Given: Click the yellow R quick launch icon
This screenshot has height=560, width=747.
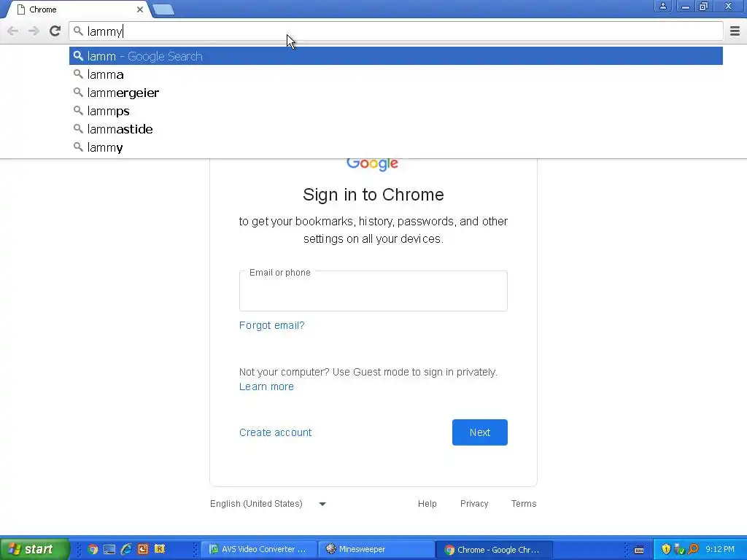Looking at the screenshot, I should click(x=160, y=549).
